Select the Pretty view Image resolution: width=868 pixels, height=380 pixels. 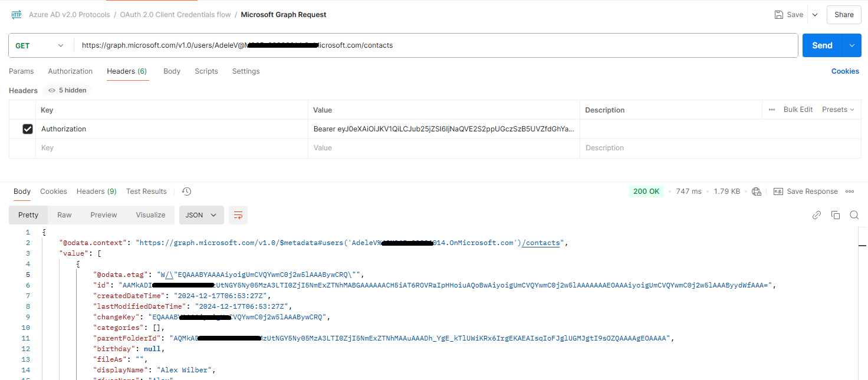(28, 215)
